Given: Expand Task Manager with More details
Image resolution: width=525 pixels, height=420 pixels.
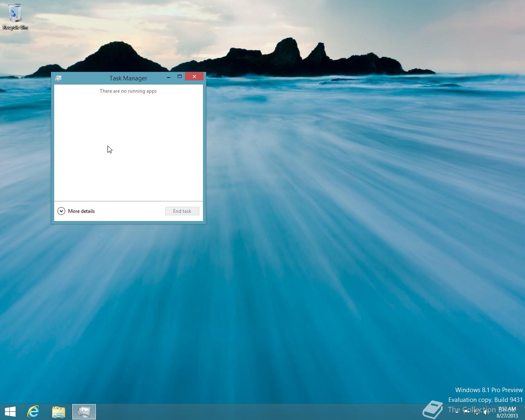Looking at the screenshot, I should coord(76,211).
